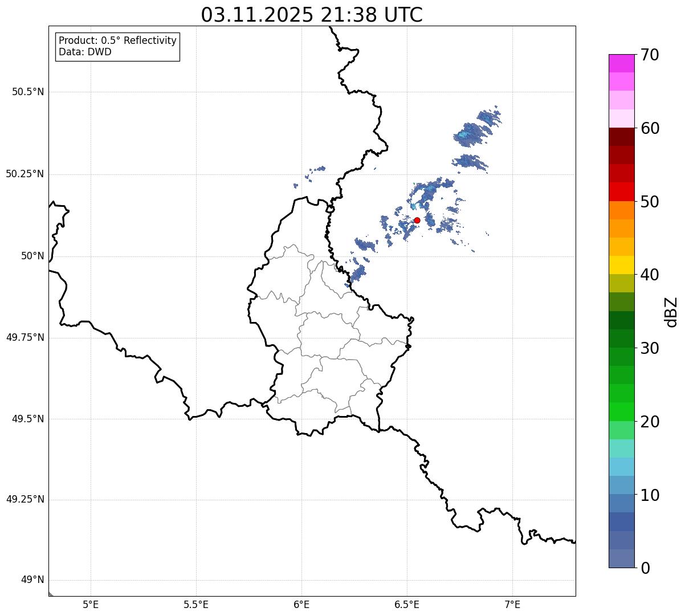This screenshot has height=616, width=685.
Task: Click colorbar tick label "40"
Action: pyautogui.click(x=650, y=275)
